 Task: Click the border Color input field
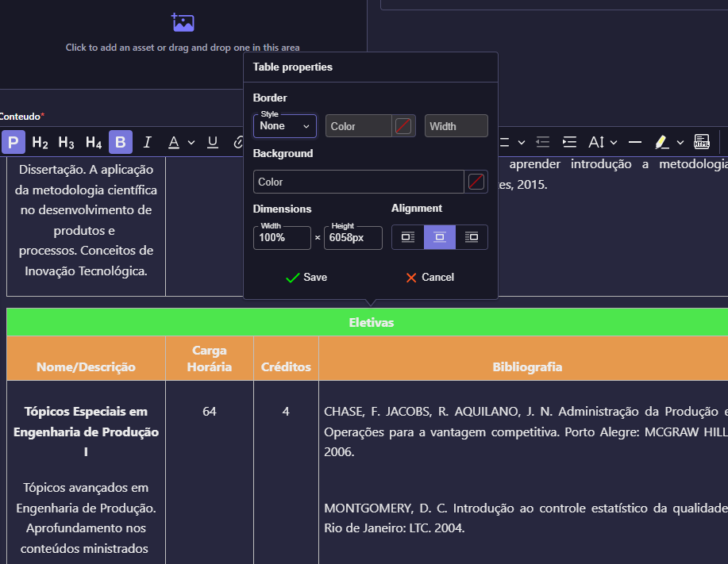pyautogui.click(x=358, y=126)
